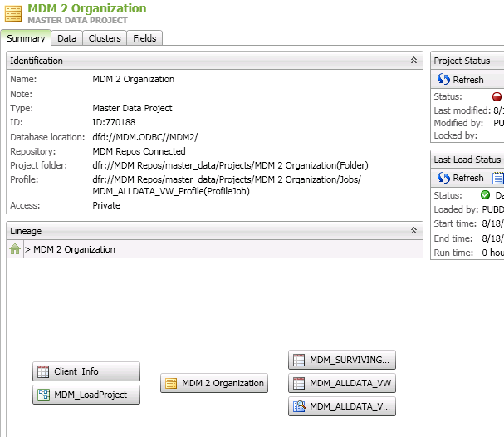Viewport: 504px width, 437px height.
Task: Click the green Last Load Status checkmark icon
Action: pyautogui.click(x=486, y=195)
